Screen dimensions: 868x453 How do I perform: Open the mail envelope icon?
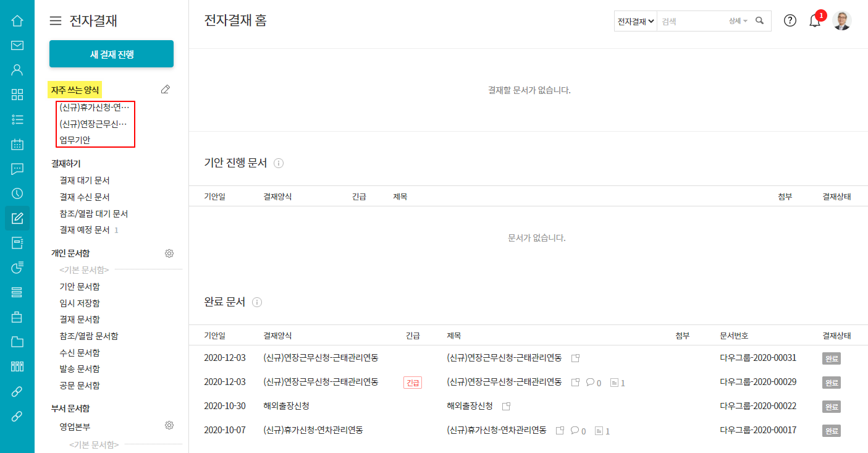(x=17, y=45)
